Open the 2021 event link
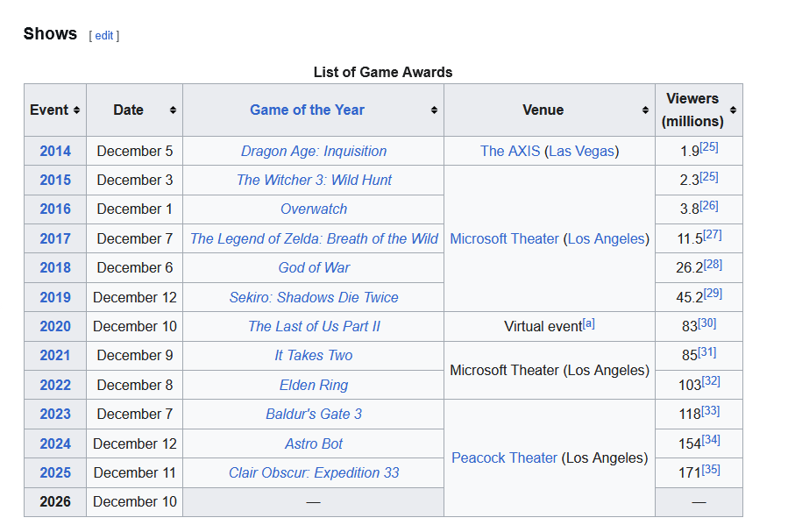The height and width of the screenshot is (532, 788). coord(55,356)
